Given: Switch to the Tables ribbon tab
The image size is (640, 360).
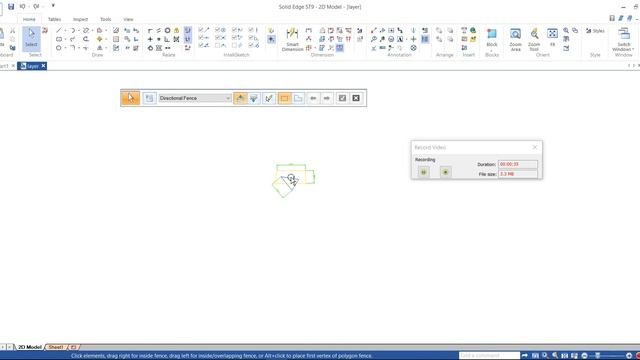Looking at the screenshot, I should coord(54,19).
